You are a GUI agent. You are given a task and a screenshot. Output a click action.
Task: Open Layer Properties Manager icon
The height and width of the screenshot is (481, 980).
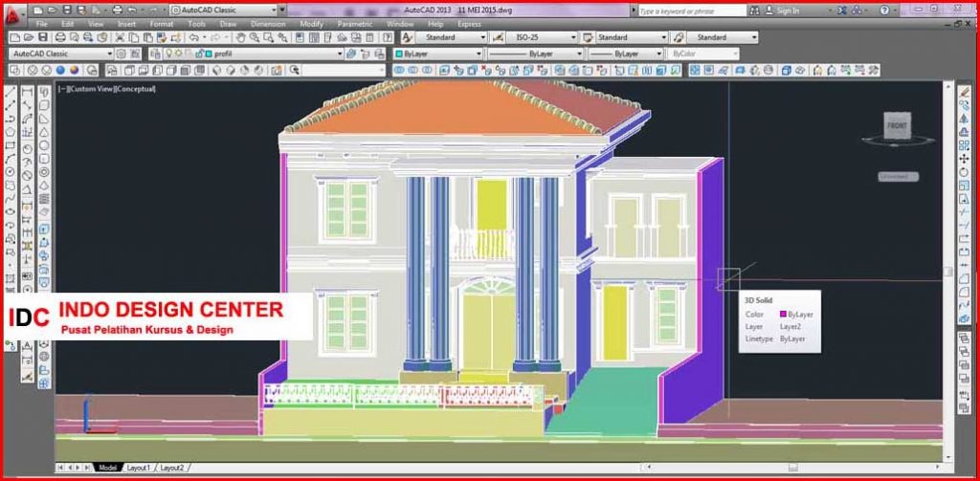pyautogui.click(x=155, y=54)
